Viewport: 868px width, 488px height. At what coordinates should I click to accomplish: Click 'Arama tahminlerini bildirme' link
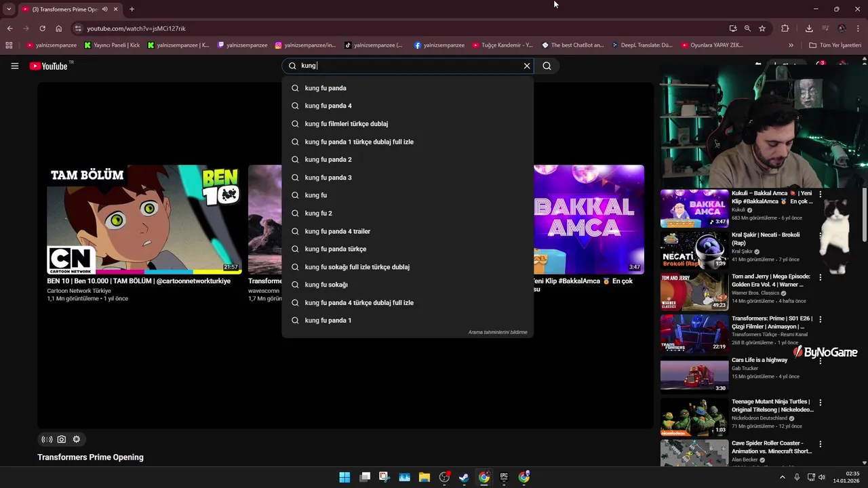[497, 332]
